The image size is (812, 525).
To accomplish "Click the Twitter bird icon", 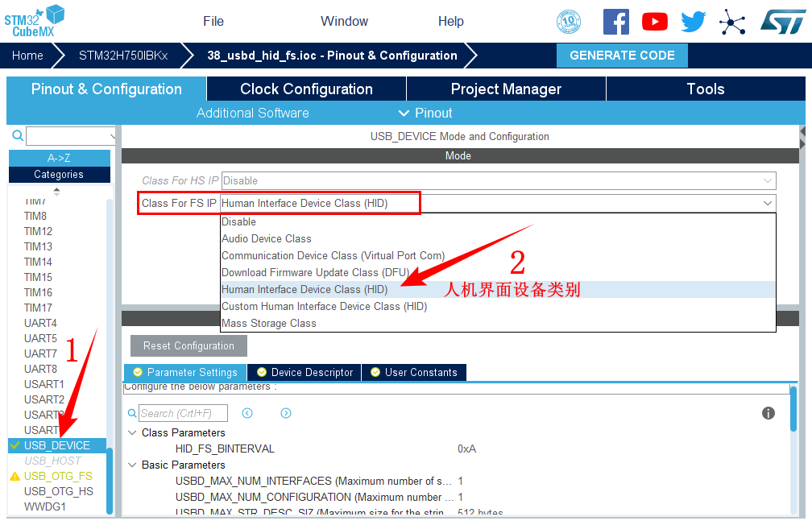I will click(x=693, y=22).
